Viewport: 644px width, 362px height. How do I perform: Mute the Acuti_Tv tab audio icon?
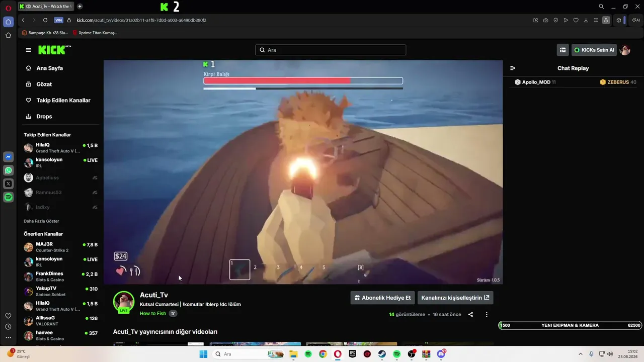[28, 7]
